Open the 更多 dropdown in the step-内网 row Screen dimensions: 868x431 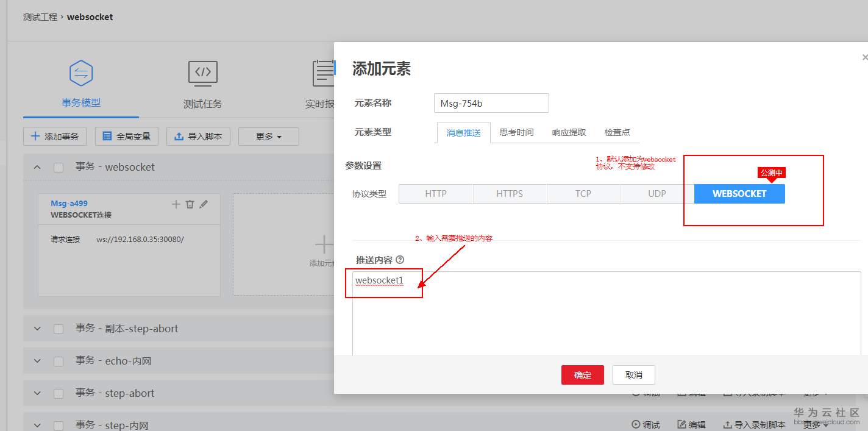[816, 425]
